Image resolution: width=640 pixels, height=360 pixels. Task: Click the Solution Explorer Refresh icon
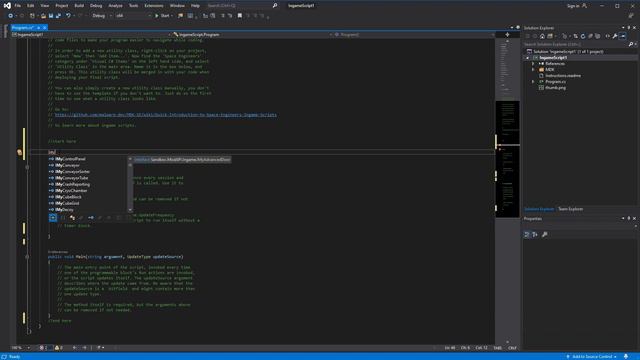coord(583,36)
